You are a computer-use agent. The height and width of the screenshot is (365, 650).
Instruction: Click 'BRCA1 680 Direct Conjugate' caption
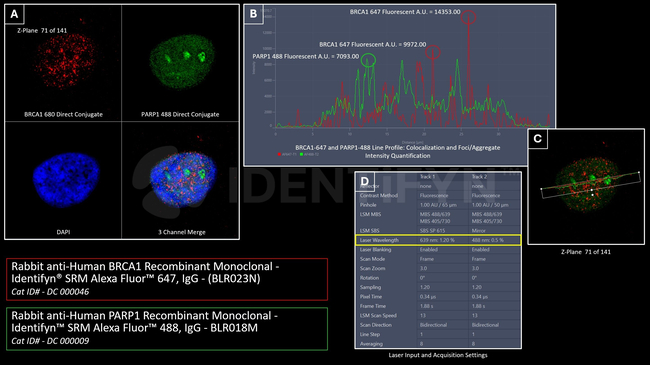63,114
